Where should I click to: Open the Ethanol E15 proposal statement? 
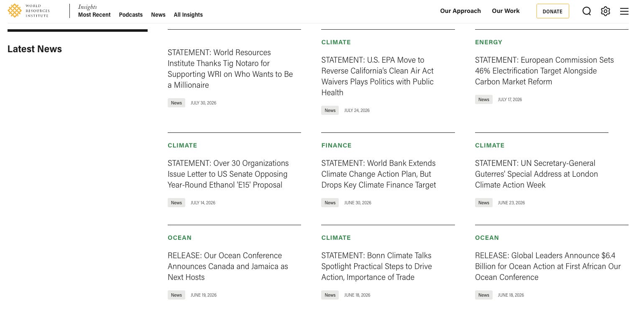[228, 174]
